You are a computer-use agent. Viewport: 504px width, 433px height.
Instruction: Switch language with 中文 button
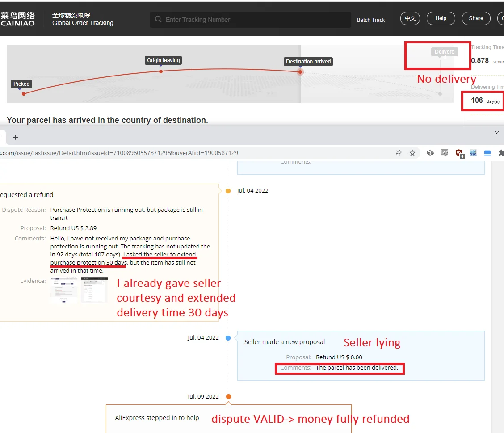click(x=410, y=18)
